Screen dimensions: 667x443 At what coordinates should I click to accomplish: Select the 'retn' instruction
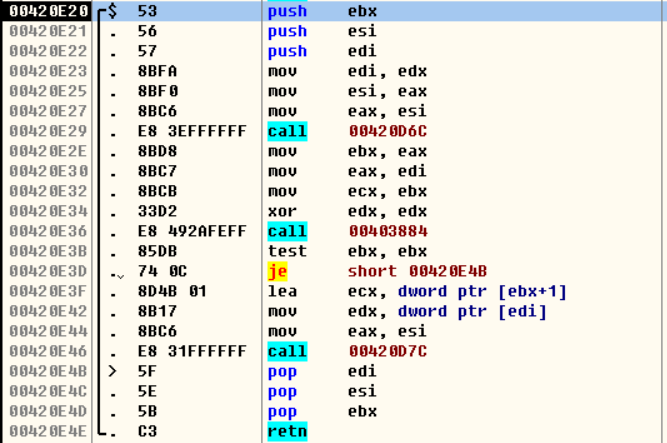(x=287, y=431)
